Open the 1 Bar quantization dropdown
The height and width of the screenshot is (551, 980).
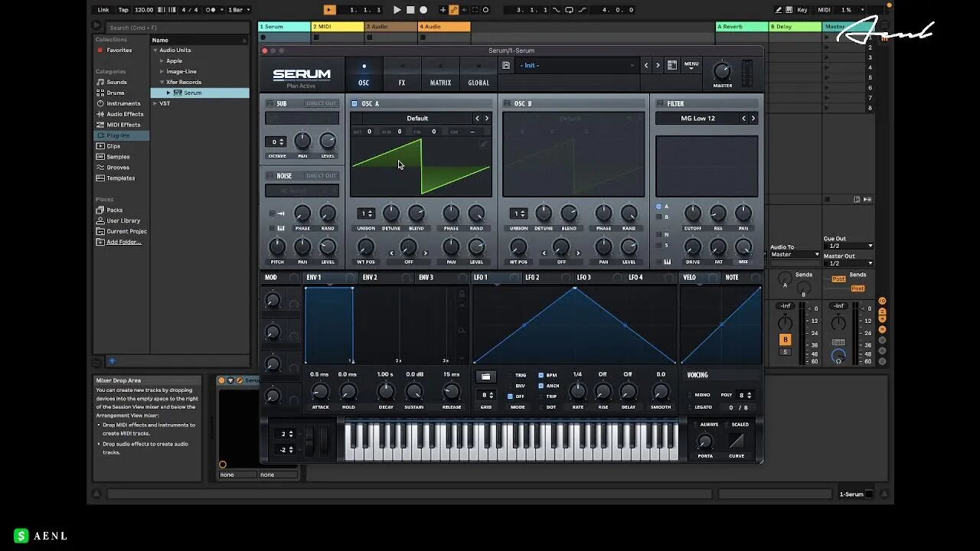(239, 10)
